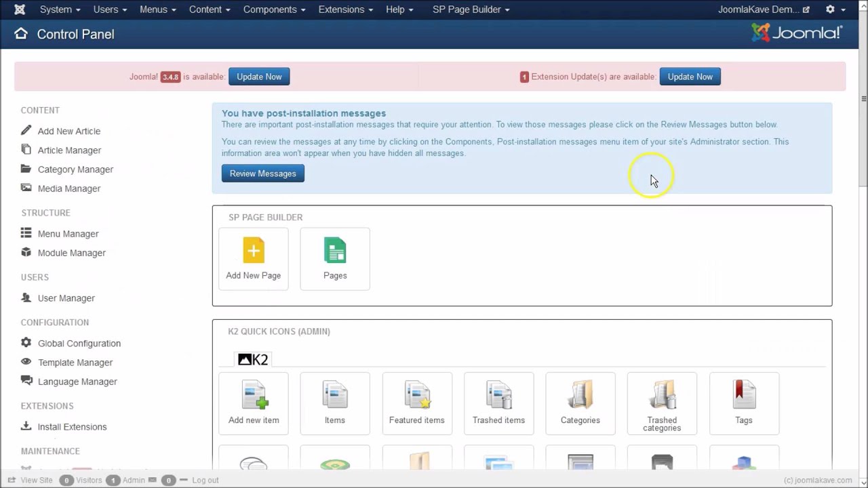The image size is (868, 488).
Task: Open the Users menu
Action: click(x=110, y=9)
